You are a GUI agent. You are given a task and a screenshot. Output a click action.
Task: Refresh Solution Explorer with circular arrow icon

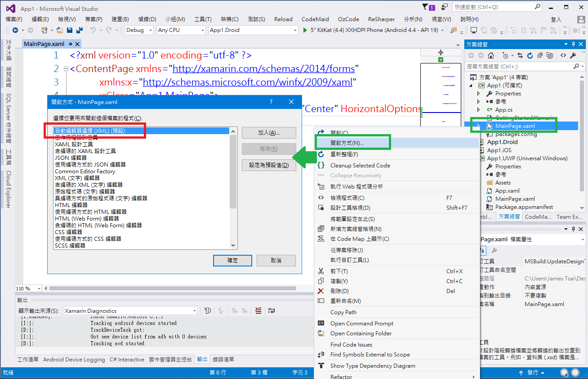coord(530,55)
